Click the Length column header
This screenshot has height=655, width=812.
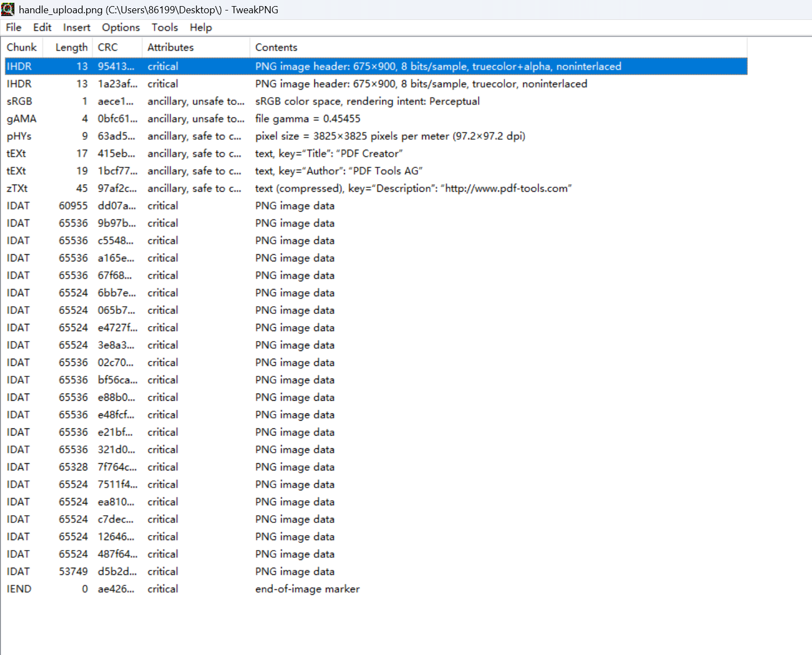pos(71,48)
